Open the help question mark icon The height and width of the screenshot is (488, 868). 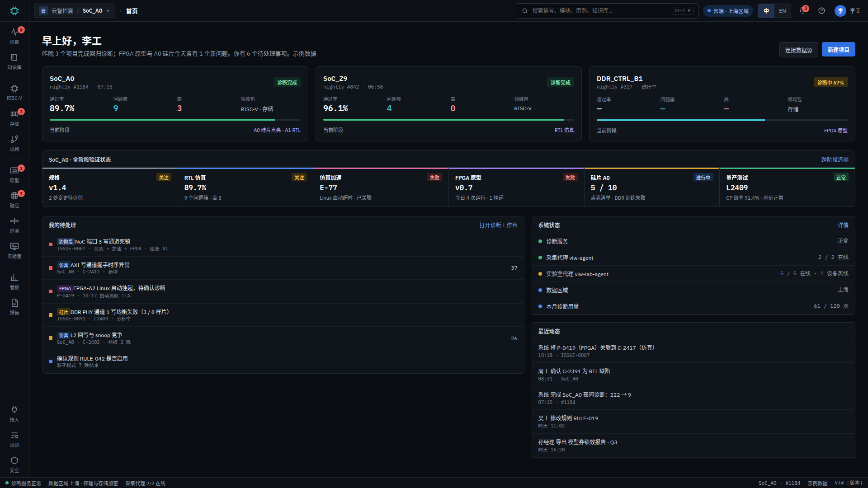coord(821,11)
